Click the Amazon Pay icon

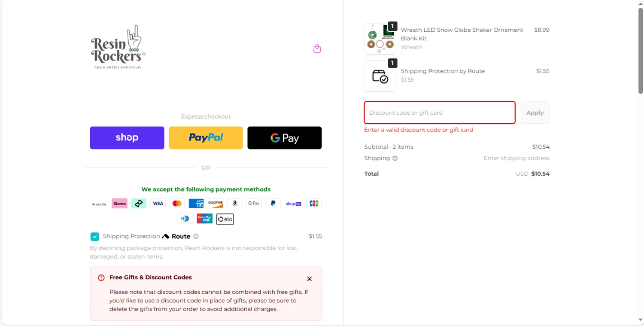[x=235, y=204]
